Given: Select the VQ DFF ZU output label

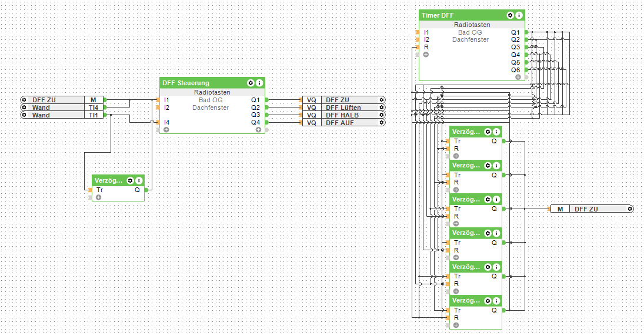Looking at the screenshot, I should [x=337, y=100].
